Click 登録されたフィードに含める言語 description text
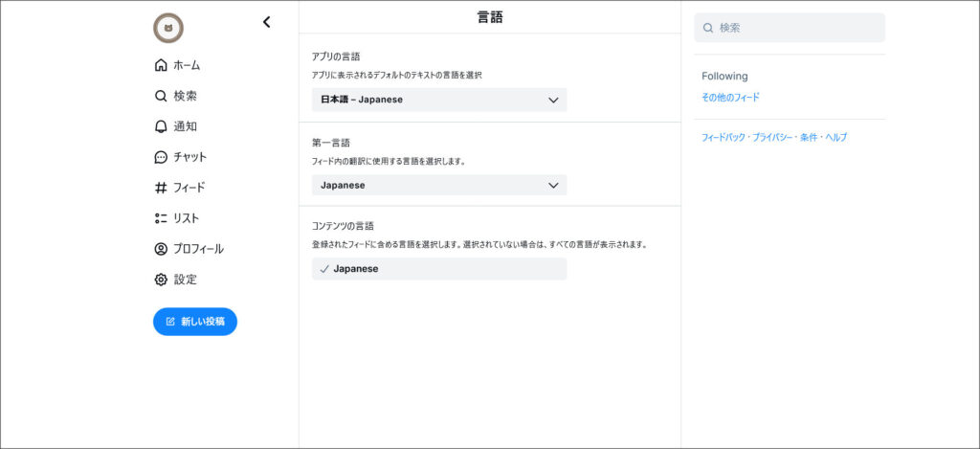The height and width of the screenshot is (449, 980). pyautogui.click(x=479, y=244)
